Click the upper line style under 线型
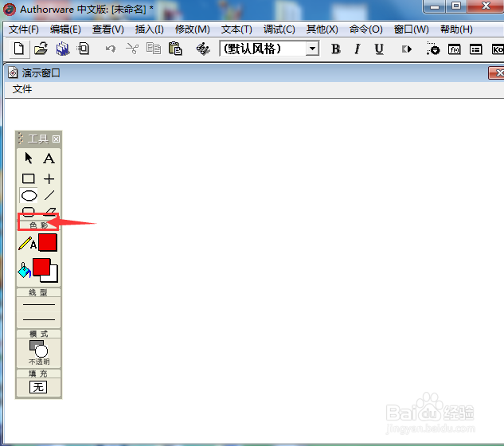This screenshot has width=504, height=446. [38, 304]
